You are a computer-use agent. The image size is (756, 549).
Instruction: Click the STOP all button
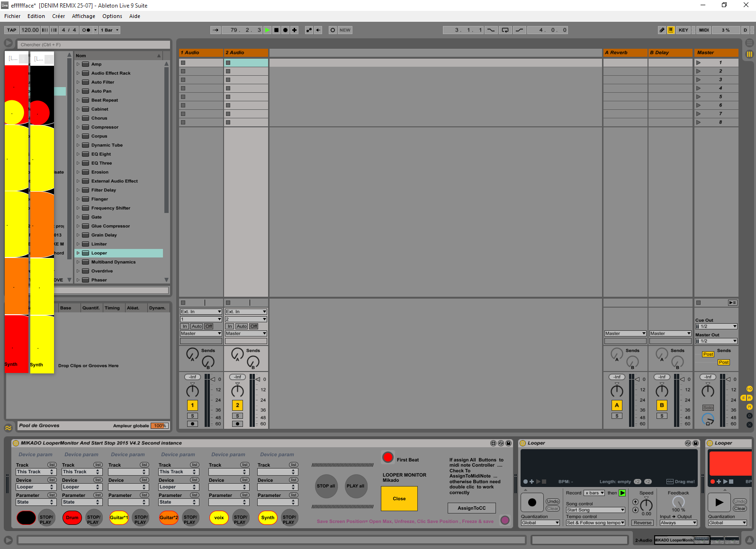pos(326,486)
